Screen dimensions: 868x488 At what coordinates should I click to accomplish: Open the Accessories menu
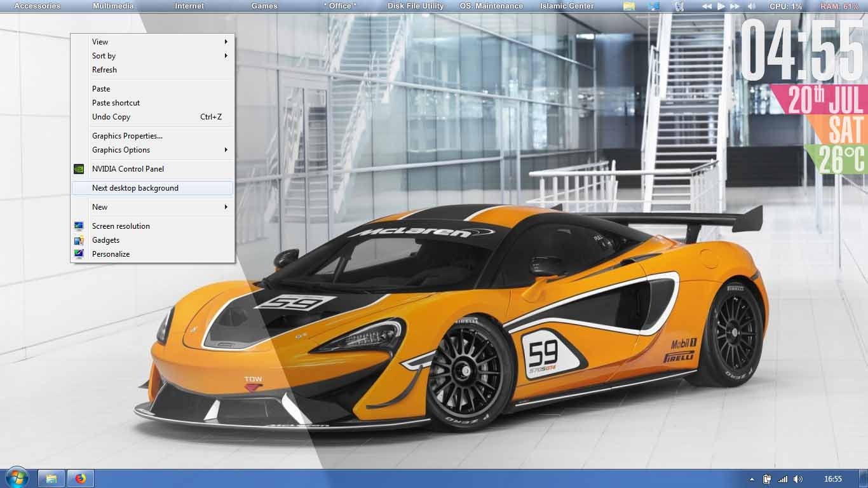coord(37,6)
